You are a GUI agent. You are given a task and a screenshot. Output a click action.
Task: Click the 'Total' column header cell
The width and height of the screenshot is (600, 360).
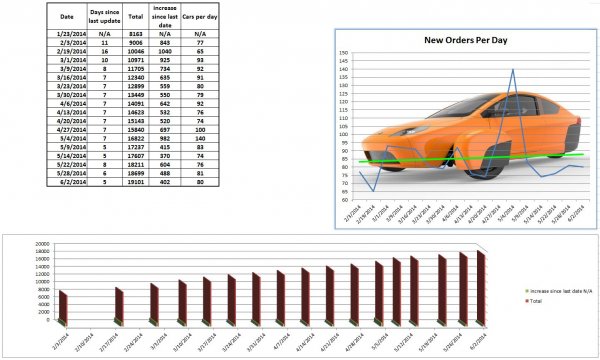click(135, 16)
